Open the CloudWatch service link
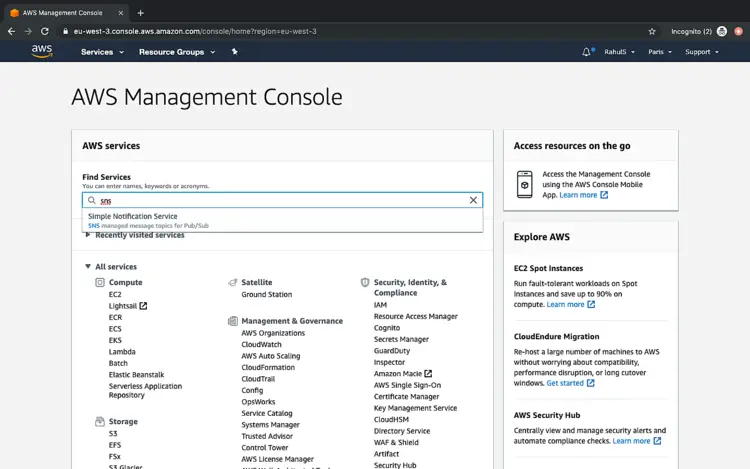750x469 pixels. tap(261, 344)
